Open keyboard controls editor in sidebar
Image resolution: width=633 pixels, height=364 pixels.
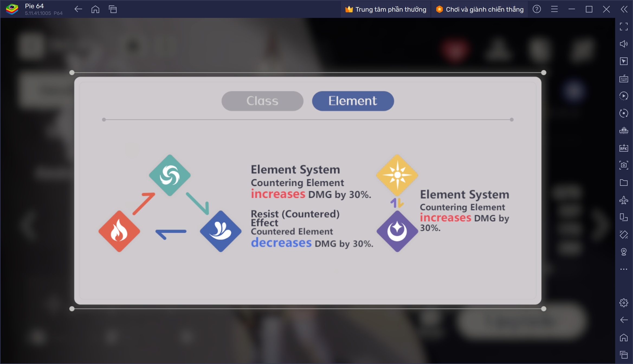pyautogui.click(x=624, y=79)
